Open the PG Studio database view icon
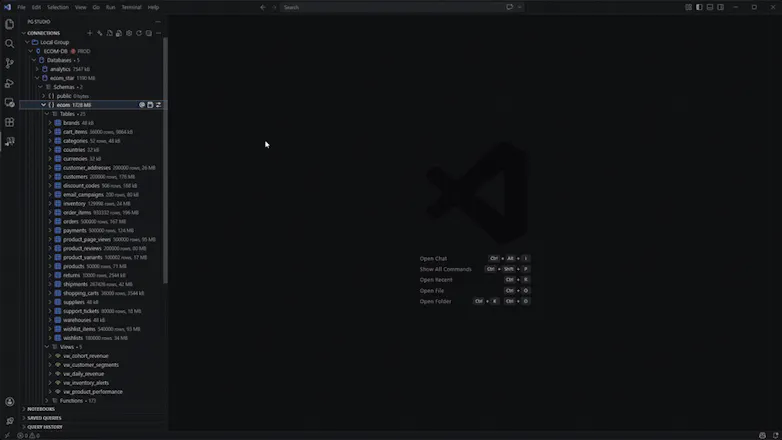The image size is (782, 440). coord(9,142)
